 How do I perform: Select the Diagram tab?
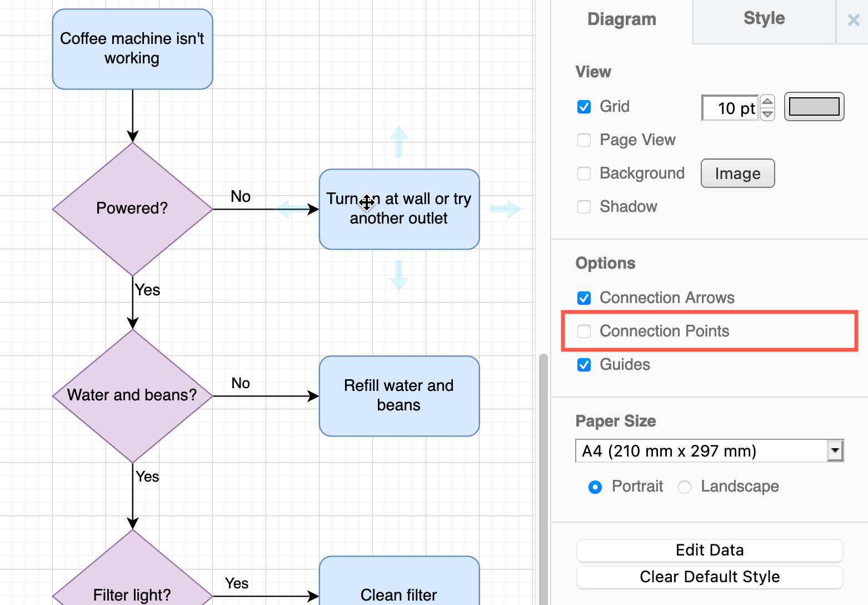click(621, 18)
